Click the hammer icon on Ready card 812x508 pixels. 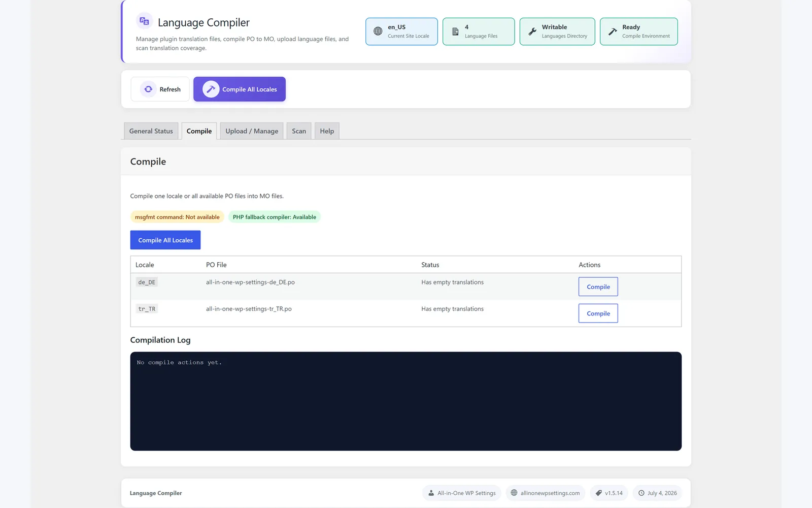pyautogui.click(x=613, y=31)
